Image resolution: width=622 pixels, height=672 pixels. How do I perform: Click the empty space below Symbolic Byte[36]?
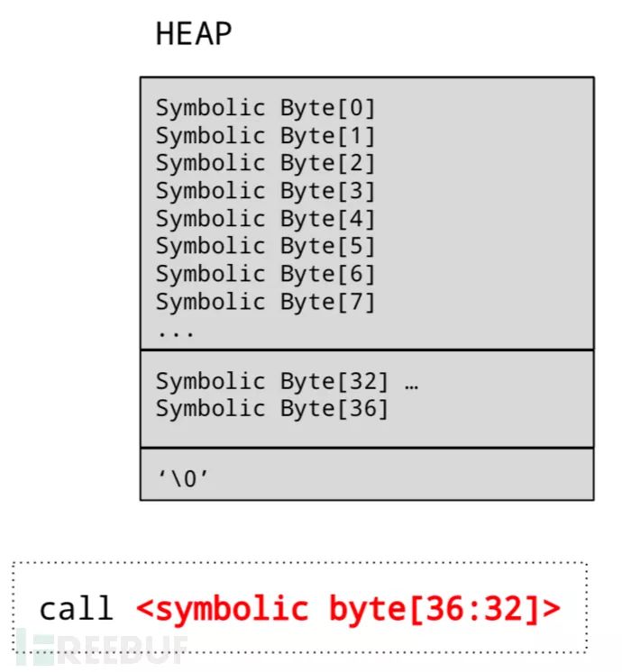click(366, 432)
